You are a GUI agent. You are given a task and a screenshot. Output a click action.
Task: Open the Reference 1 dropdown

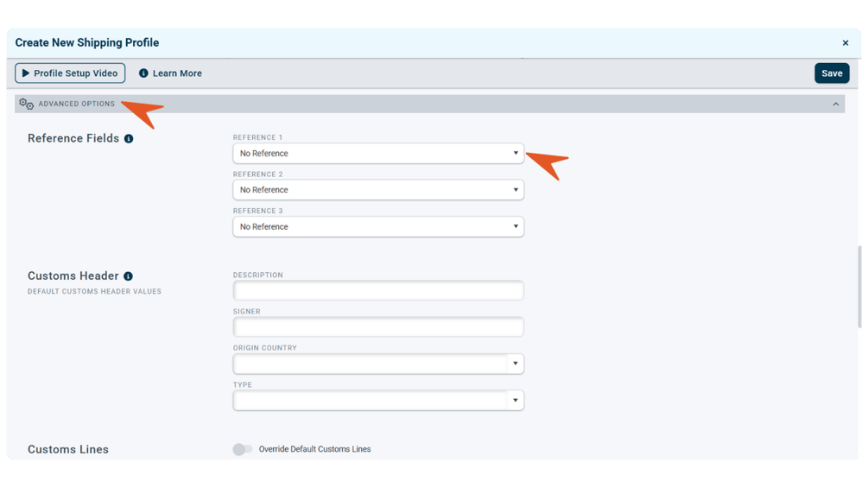coord(378,153)
